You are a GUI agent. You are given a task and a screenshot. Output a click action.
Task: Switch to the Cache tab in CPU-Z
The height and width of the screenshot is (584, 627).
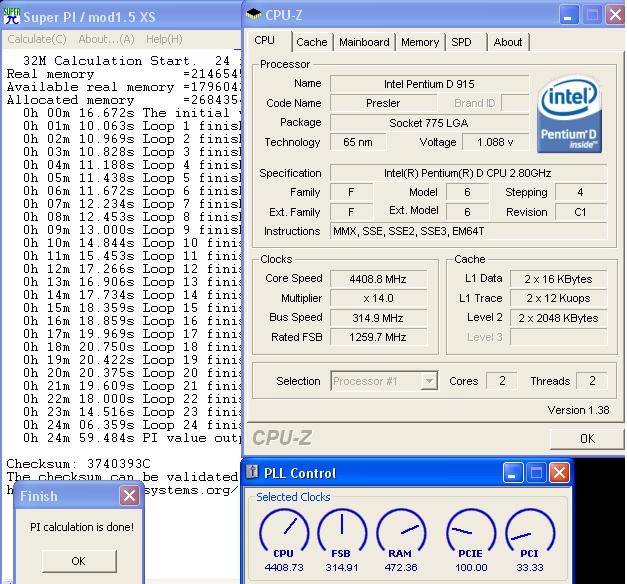coord(312,42)
